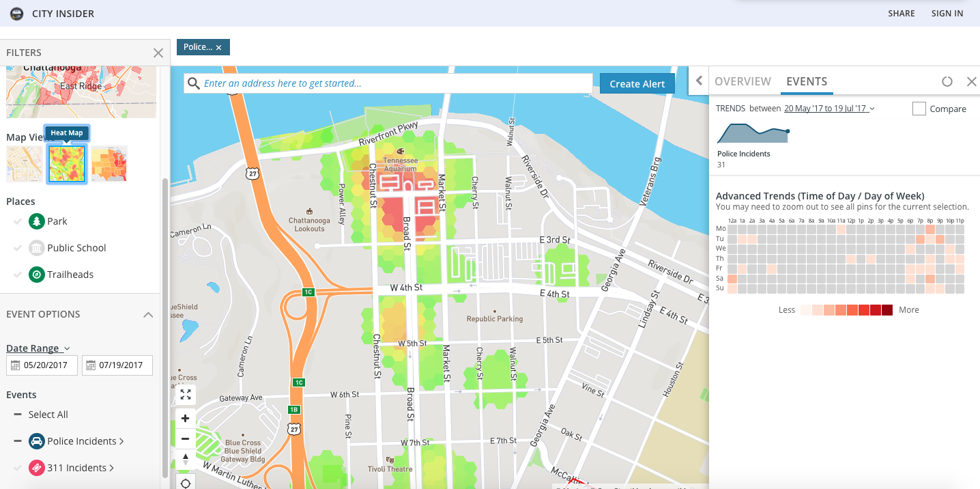This screenshot has width=980, height=489.
Task: Click the darkest red legend swatch
Action: tap(887, 310)
